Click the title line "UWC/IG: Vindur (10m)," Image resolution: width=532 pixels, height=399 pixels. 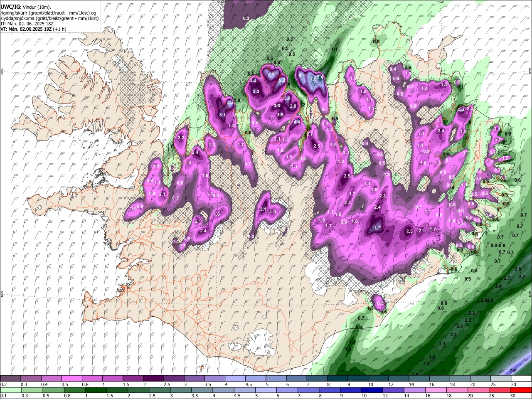click(25, 7)
